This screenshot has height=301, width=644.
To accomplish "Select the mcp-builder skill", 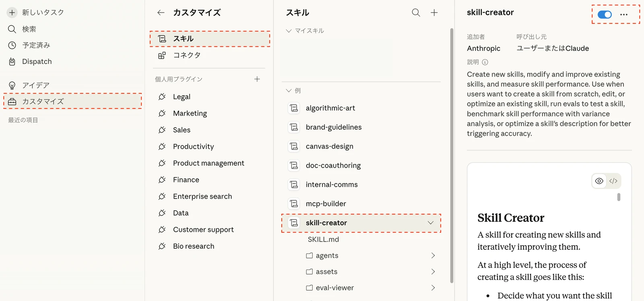I will [x=326, y=203].
